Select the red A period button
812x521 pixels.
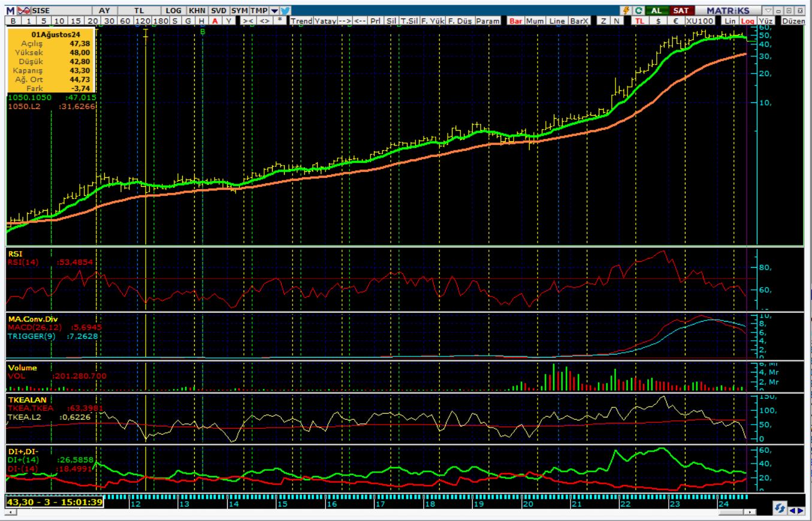click(x=214, y=20)
